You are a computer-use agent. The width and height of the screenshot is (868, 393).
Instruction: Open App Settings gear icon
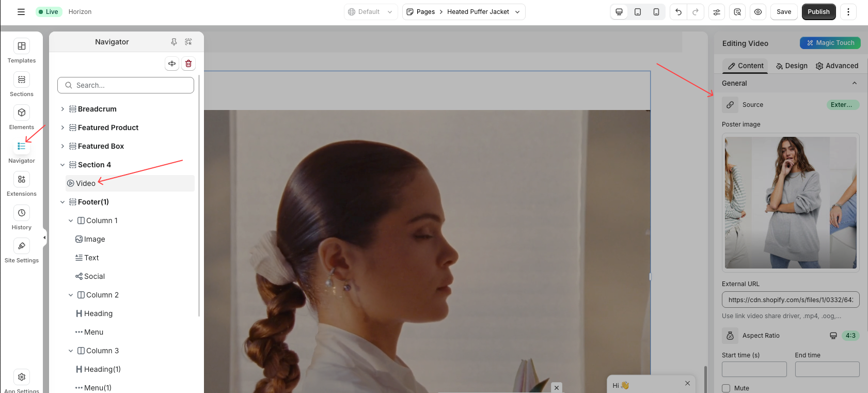tap(22, 377)
